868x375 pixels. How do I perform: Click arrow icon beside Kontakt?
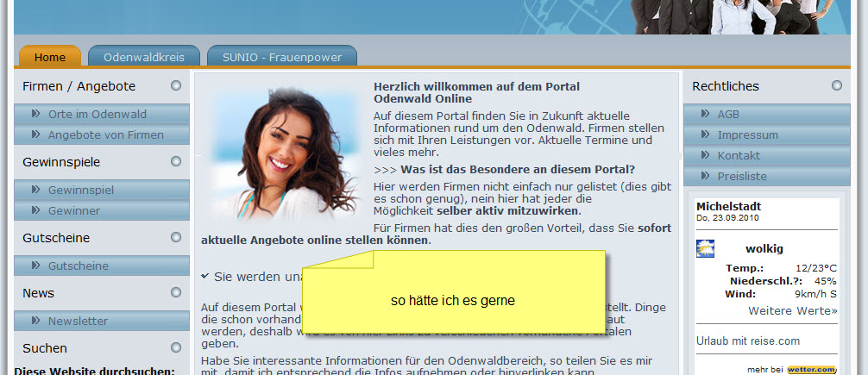(x=706, y=155)
